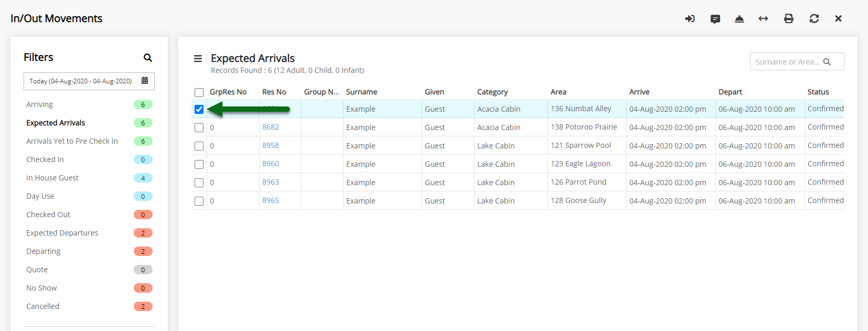This screenshot has width=868, height=331.
Task: Open reservation link 8960
Action: click(x=271, y=164)
